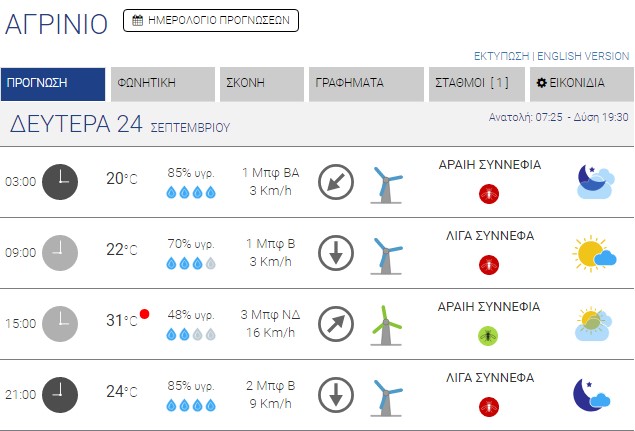
Task: Click the sun-and-cloud icon at 09:00
Action: tap(594, 254)
